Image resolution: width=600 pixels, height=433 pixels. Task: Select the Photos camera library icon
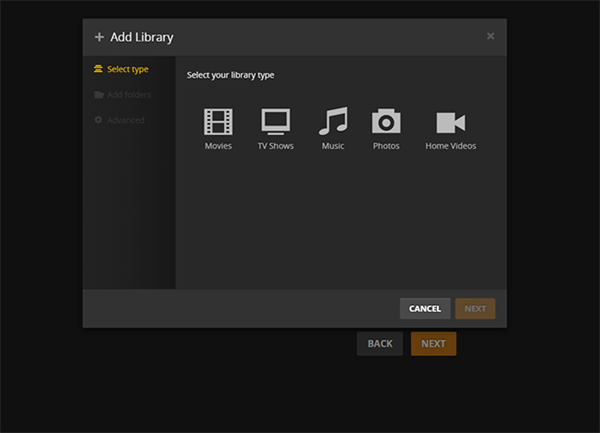click(x=386, y=121)
